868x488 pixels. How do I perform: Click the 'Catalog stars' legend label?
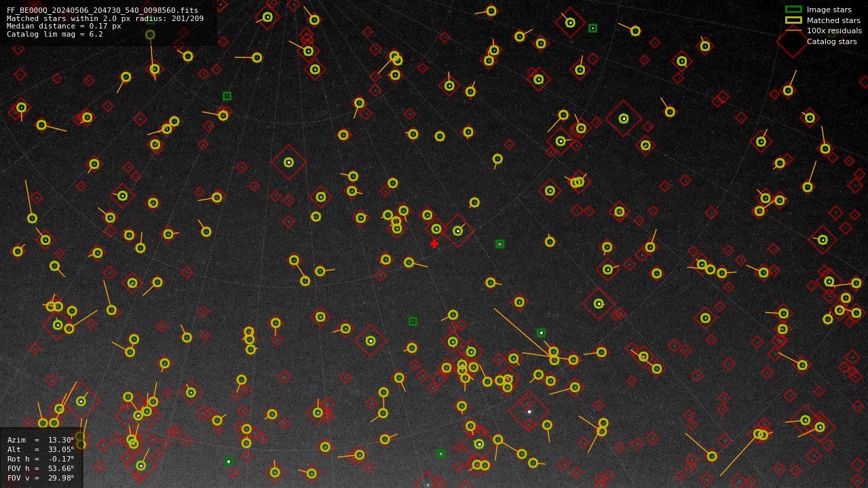(831, 41)
